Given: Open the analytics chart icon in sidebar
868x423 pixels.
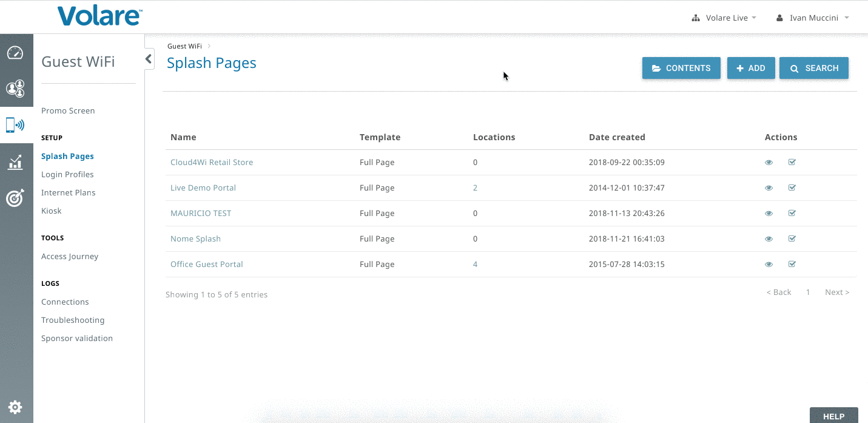Looking at the screenshot, I should click(x=15, y=162).
